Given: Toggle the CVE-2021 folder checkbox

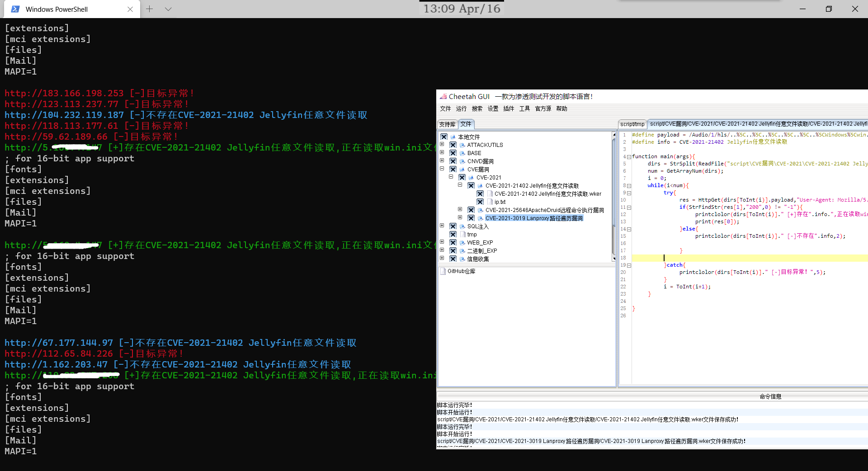Looking at the screenshot, I should click(462, 178).
